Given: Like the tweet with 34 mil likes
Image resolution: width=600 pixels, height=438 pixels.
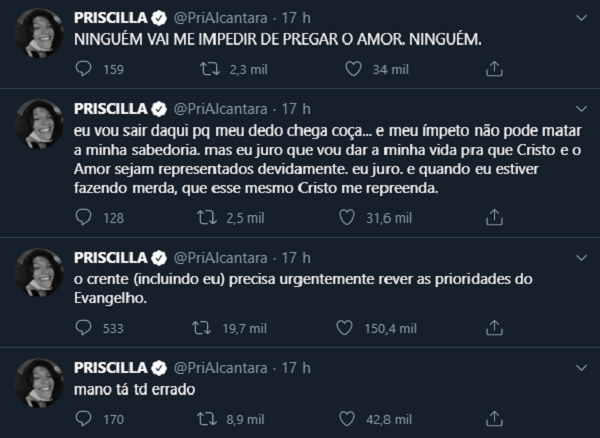Looking at the screenshot, I should click(349, 70).
